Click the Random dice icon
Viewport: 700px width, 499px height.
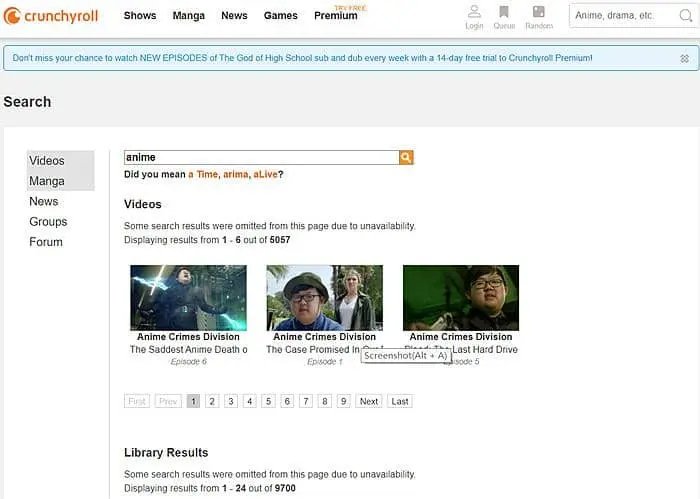[x=539, y=17]
